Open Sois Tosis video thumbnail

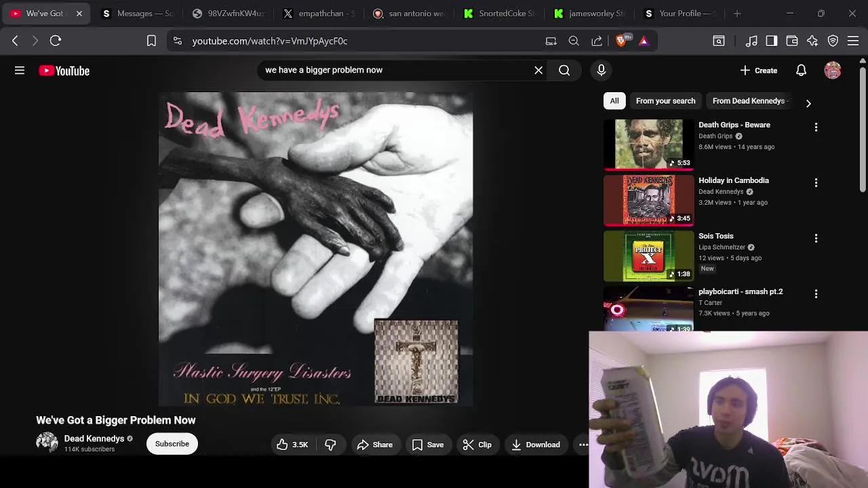click(x=649, y=256)
